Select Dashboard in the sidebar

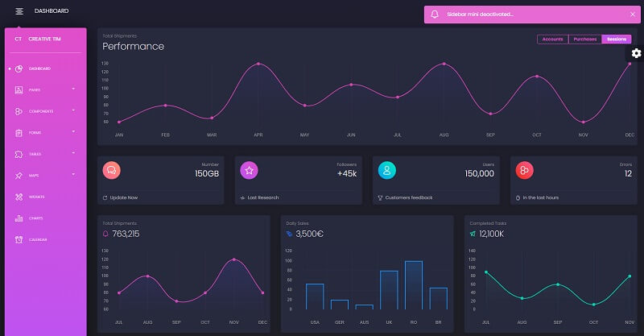tap(39, 68)
